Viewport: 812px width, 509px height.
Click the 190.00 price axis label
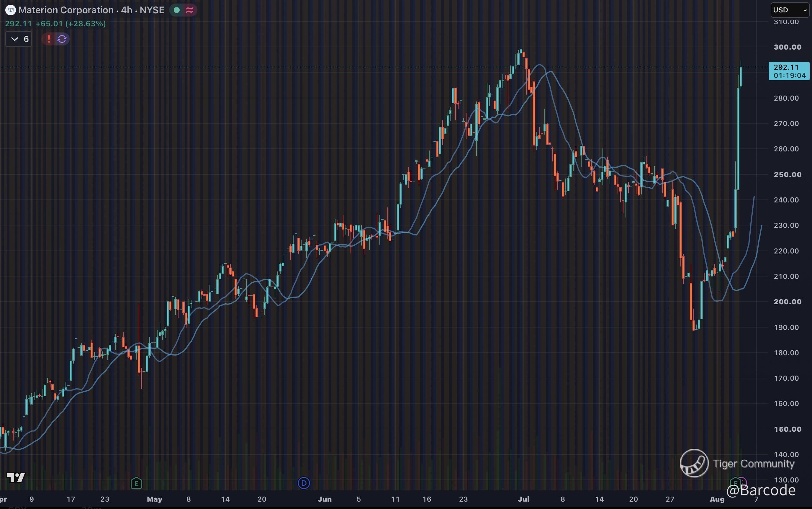tap(786, 327)
